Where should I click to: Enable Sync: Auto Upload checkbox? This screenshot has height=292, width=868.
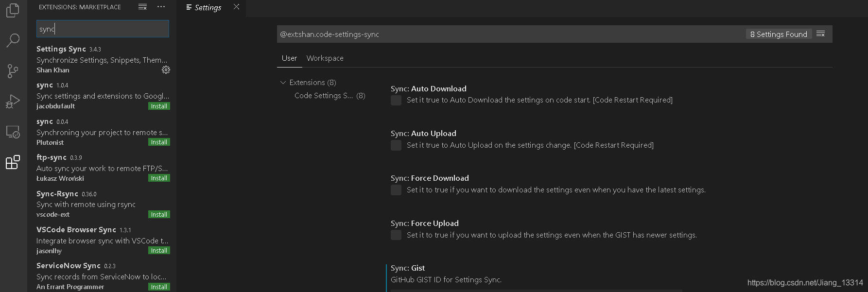[396, 145]
